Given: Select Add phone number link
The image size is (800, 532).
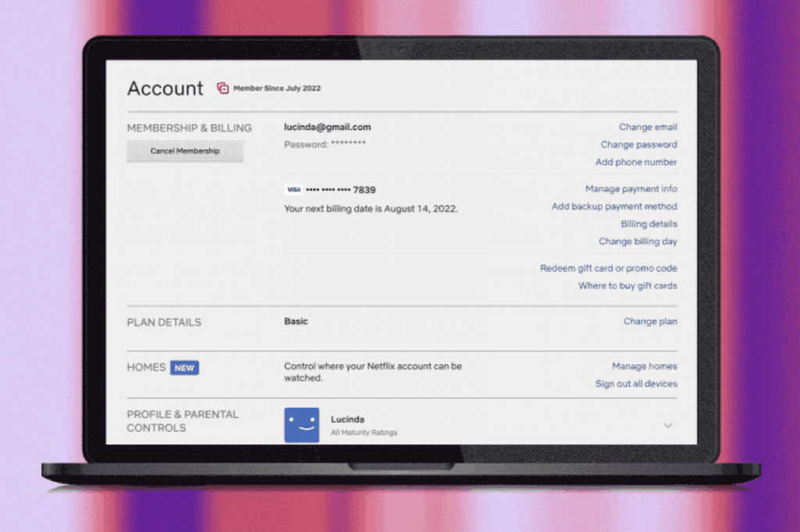Looking at the screenshot, I should (x=636, y=162).
